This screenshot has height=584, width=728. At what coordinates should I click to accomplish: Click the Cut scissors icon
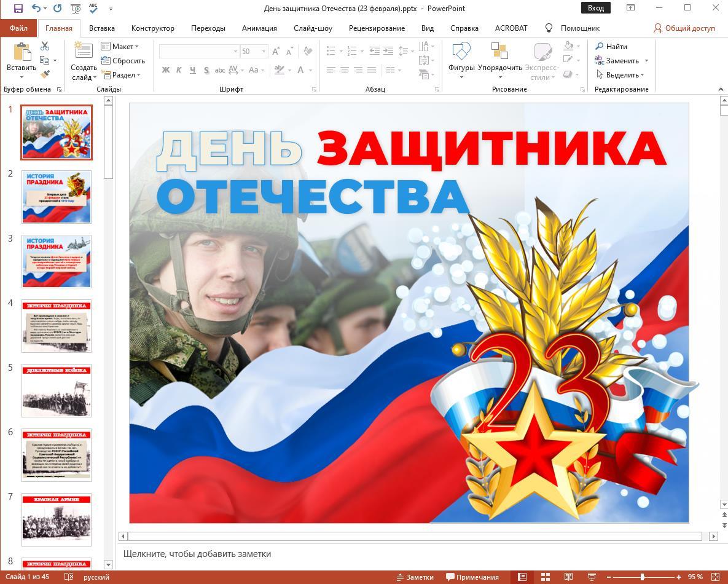(x=45, y=46)
